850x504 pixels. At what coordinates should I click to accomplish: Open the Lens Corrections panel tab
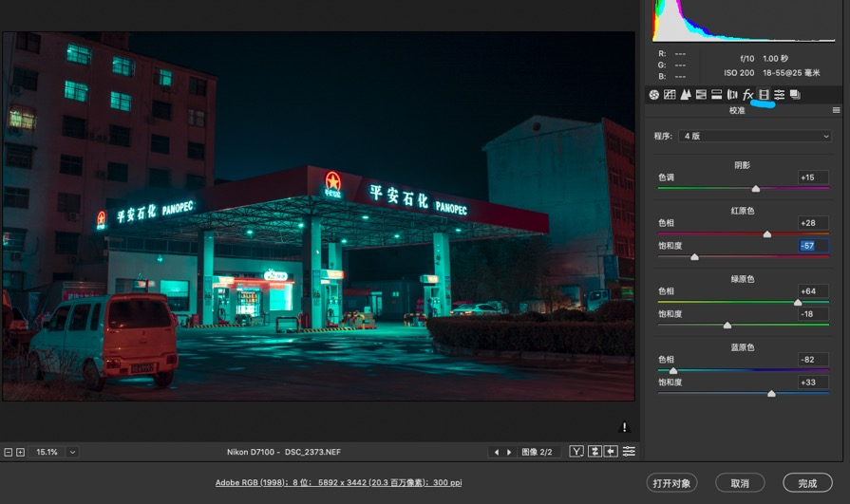[732, 95]
